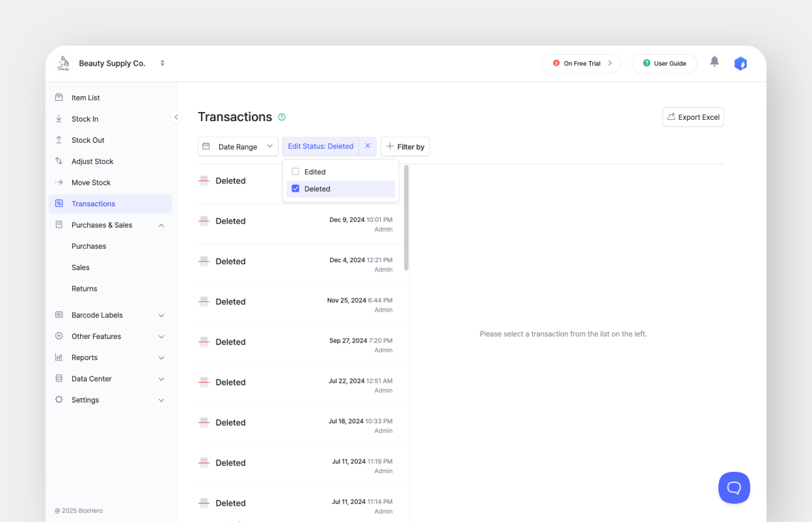This screenshot has width=812, height=522.
Task: Open the Item List page
Action: point(86,98)
